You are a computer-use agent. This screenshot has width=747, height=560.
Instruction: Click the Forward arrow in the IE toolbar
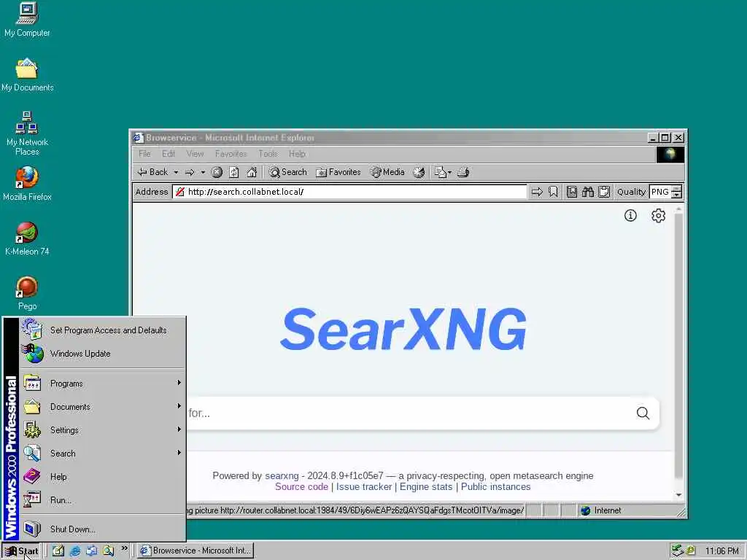(190, 172)
